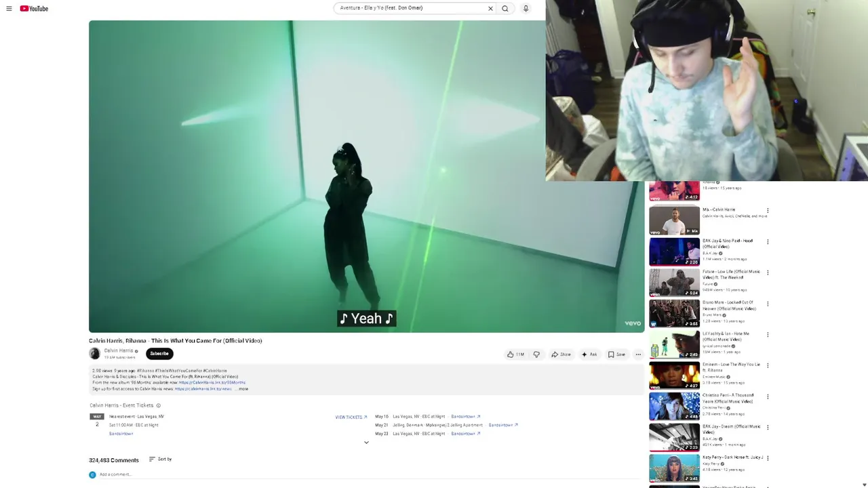Click the video title text

(176, 341)
